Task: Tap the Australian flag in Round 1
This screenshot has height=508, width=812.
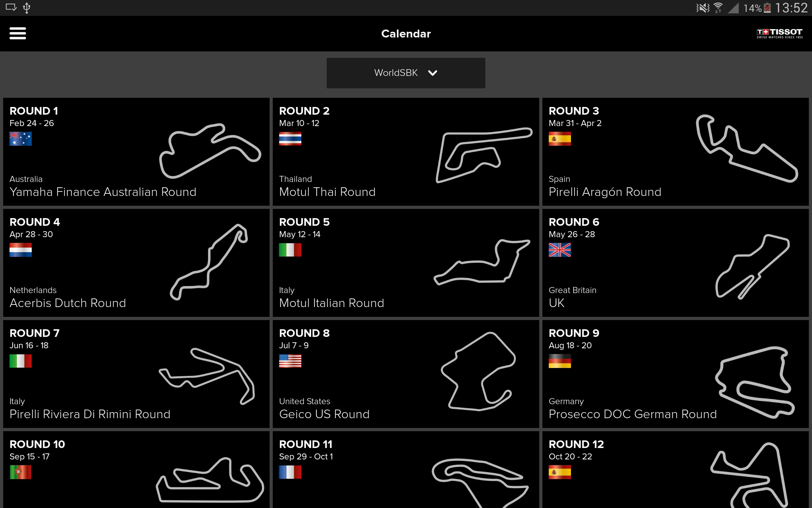Action: pos(21,139)
